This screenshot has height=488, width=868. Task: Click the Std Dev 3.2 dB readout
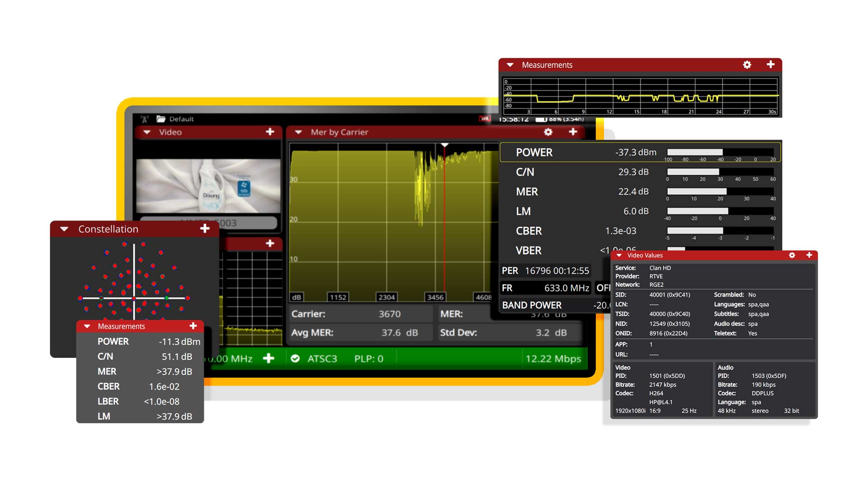[509, 333]
